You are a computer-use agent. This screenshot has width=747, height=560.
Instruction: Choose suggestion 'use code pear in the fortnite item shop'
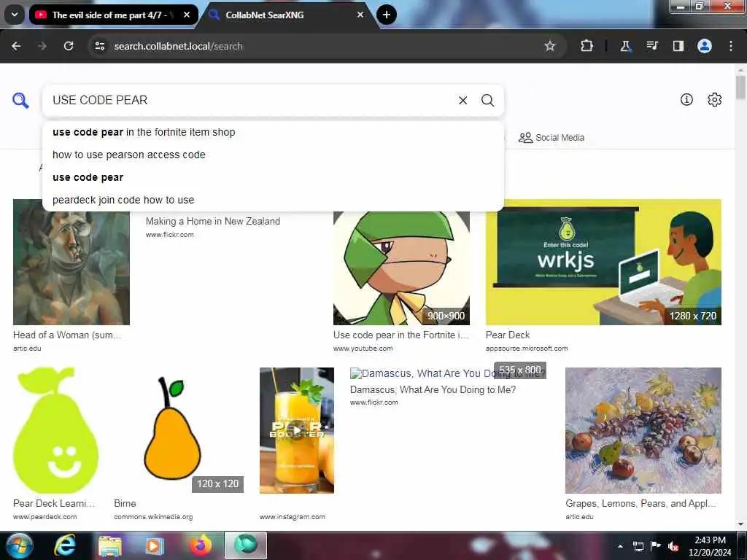[x=273, y=132]
